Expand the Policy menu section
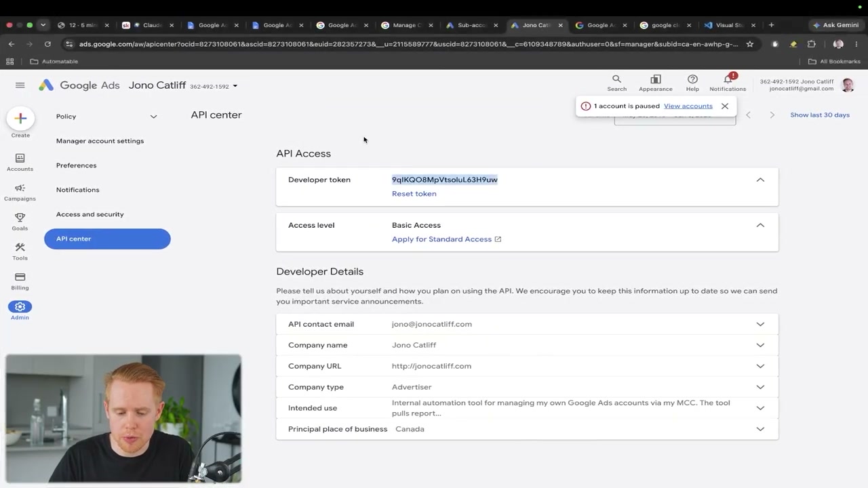868x488 pixels. tap(153, 117)
